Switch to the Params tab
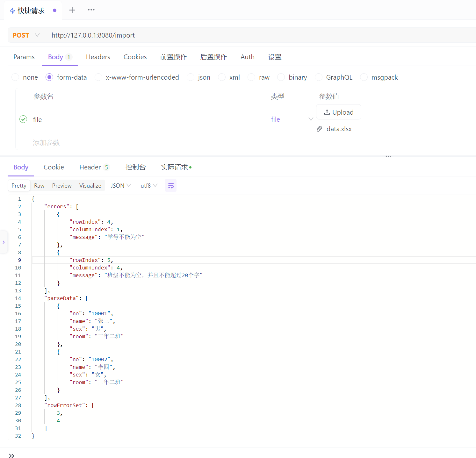The height and width of the screenshot is (458, 476). (x=24, y=57)
